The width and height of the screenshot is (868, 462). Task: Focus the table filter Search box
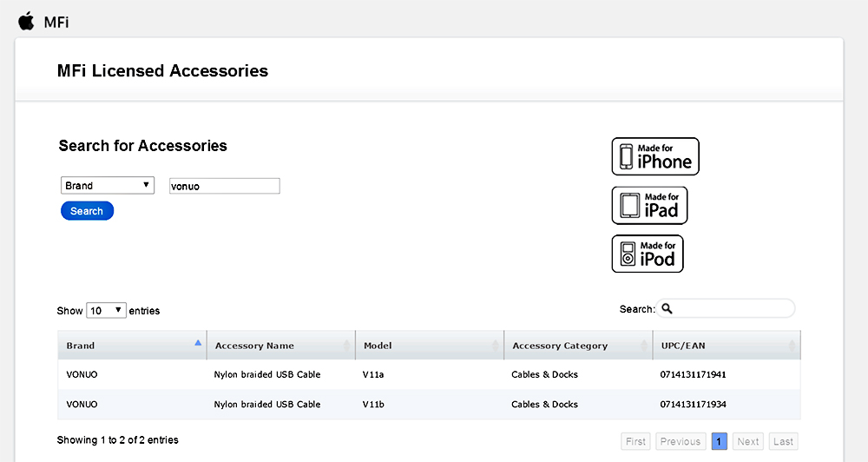(725, 308)
